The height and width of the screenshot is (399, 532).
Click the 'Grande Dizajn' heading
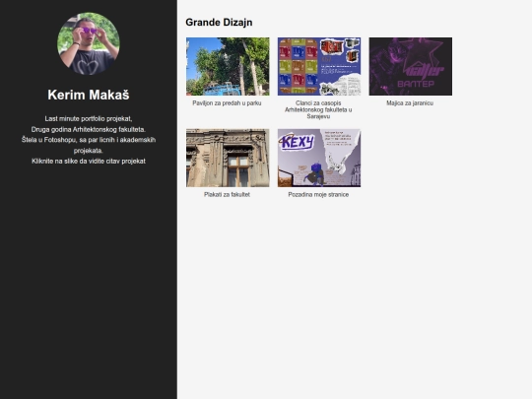(219, 23)
